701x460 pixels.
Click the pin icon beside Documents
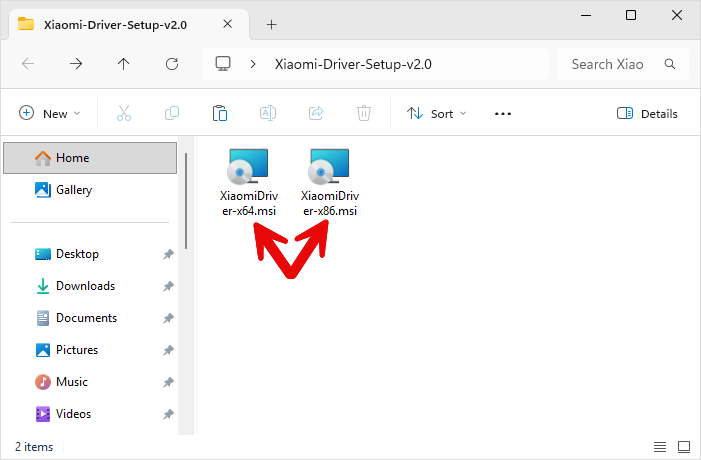click(x=169, y=318)
